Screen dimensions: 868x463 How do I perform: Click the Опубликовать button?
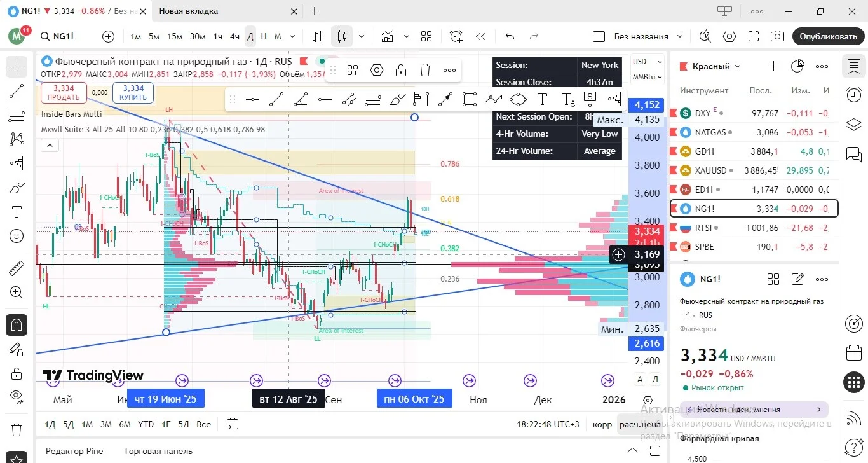click(x=828, y=36)
